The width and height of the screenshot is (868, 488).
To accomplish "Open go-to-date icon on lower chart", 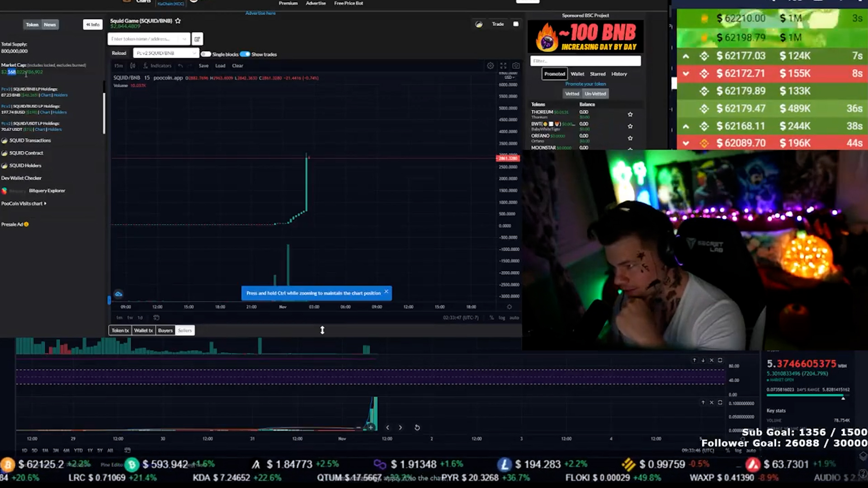I will (x=127, y=450).
